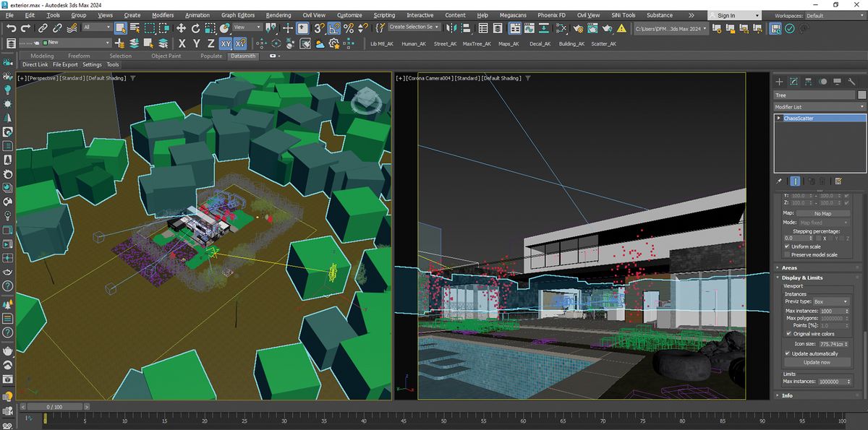
Task: Click the Pin Stack icon under the modifier stack
Action: point(780,181)
